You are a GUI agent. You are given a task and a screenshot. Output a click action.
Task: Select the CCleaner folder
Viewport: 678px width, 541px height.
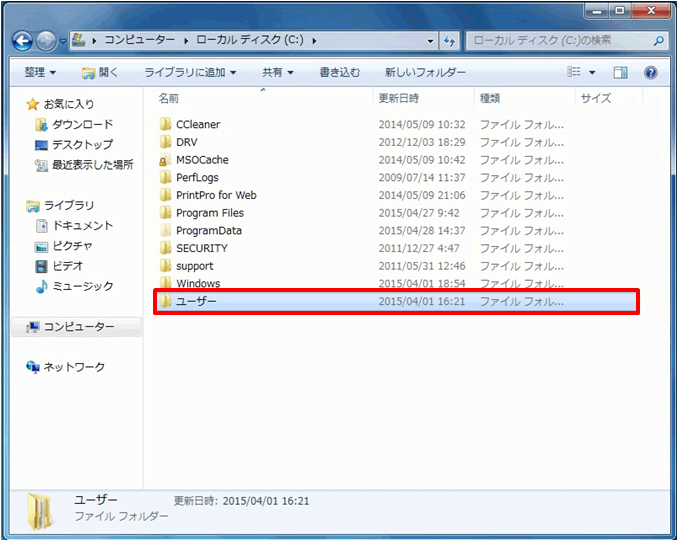[198, 125]
